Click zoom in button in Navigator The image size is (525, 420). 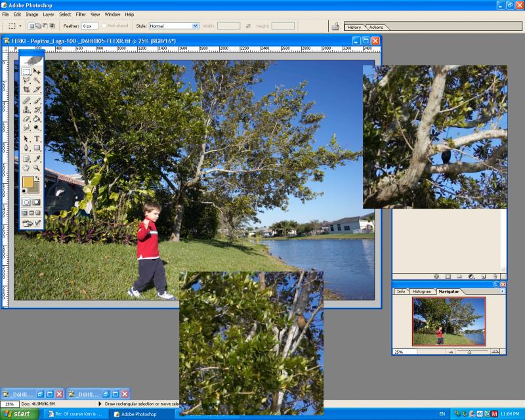coord(495,352)
